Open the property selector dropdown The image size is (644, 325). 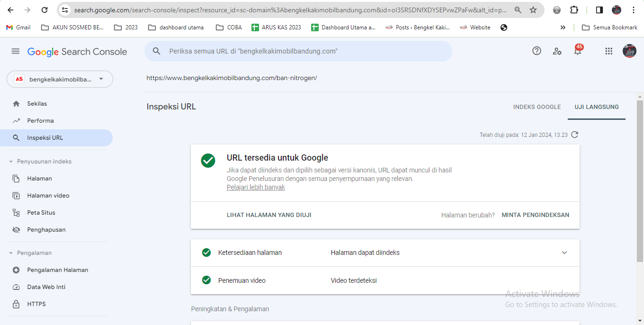(60, 79)
